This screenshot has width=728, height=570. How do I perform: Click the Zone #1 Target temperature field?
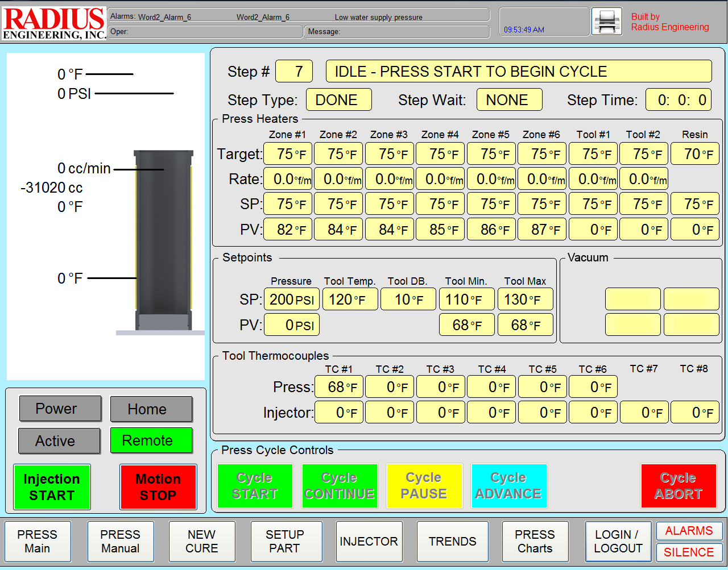pos(288,154)
